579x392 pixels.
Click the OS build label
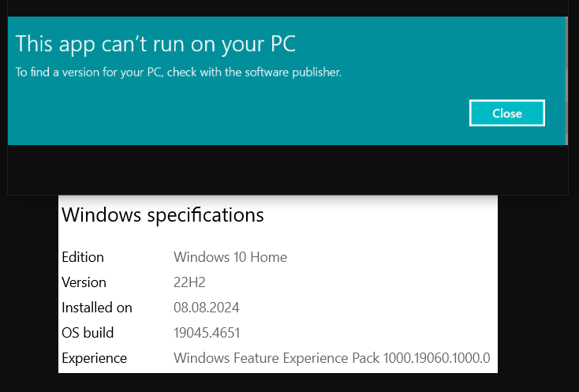click(x=88, y=333)
